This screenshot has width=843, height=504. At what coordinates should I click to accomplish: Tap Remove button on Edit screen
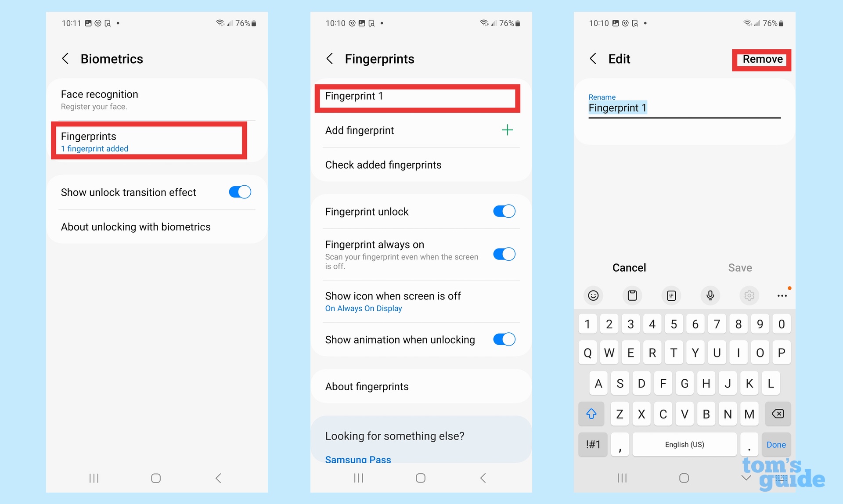(762, 58)
